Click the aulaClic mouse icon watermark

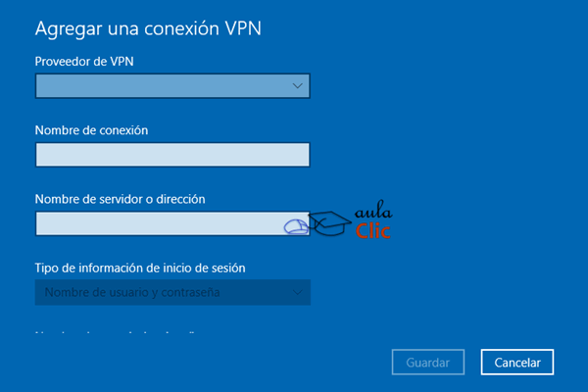click(296, 227)
